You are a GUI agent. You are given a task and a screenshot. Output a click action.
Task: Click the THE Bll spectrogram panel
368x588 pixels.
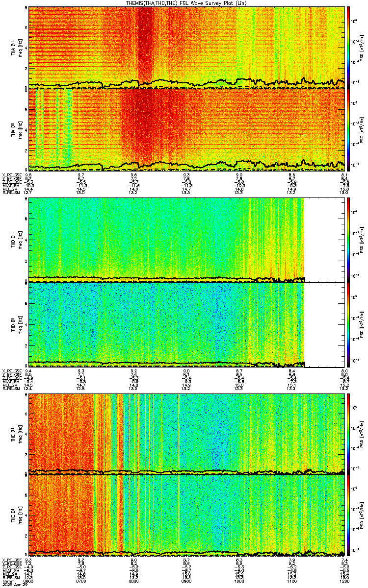coord(187,515)
